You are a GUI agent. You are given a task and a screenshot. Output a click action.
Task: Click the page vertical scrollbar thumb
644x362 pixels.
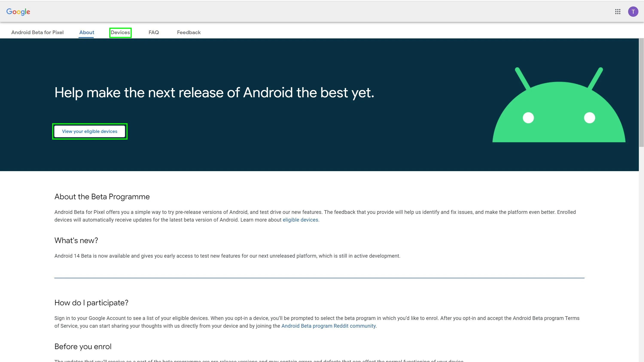[x=641, y=93]
